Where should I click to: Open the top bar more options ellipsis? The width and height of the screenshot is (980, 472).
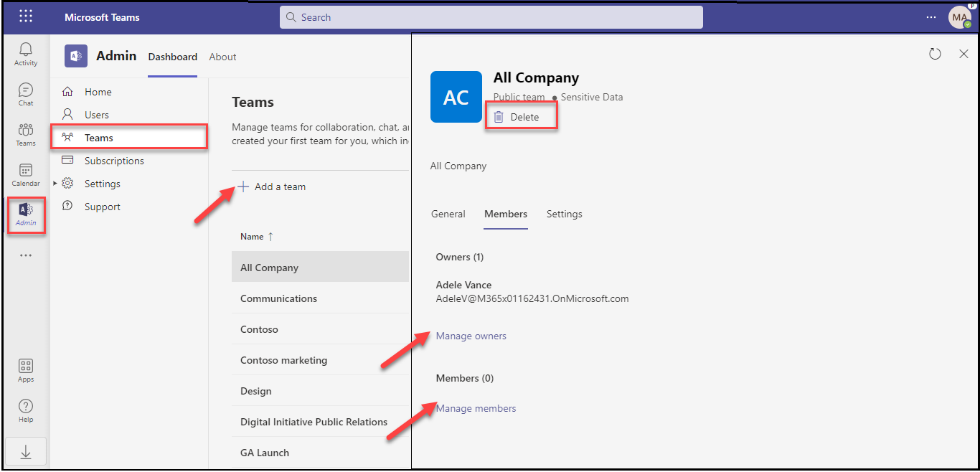pyautogui.click(x=931, y=17)
